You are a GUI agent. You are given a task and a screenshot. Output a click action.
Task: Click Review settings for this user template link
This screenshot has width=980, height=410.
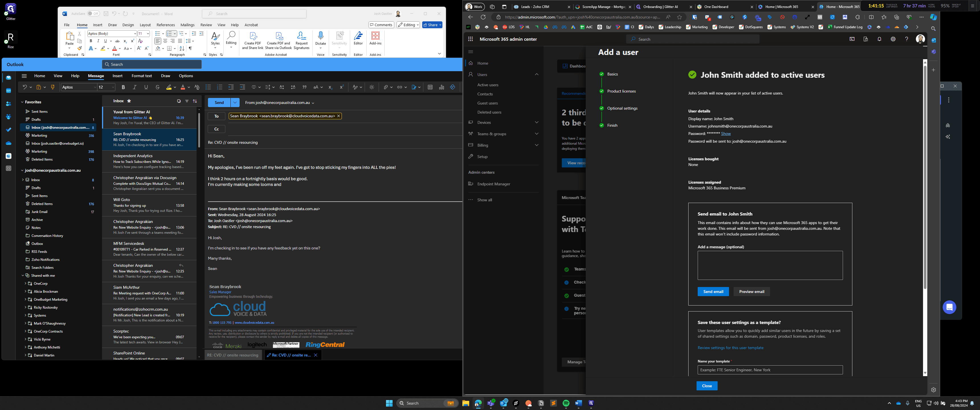click(730, 348)
